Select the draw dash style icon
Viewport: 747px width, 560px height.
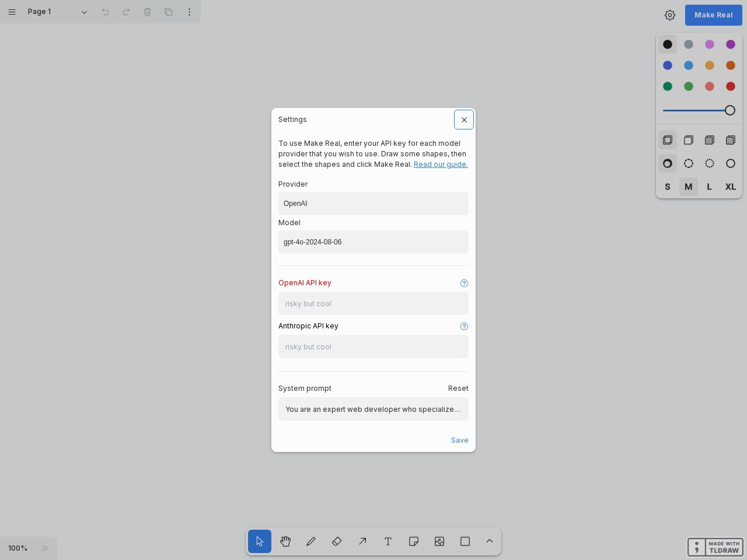click(668, 163)
